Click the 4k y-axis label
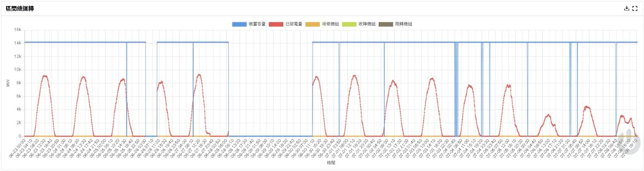644x171 pixels. click(x=18, y=110)
